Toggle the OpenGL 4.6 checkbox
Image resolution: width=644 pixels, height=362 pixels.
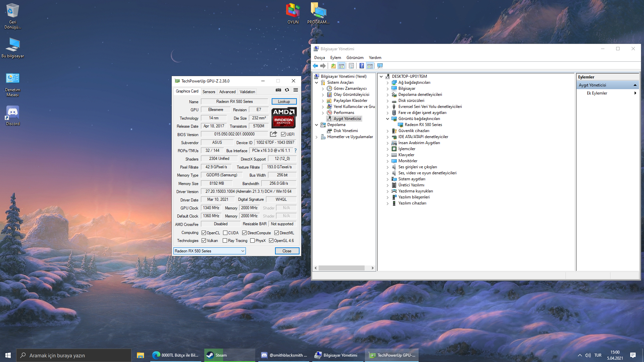[271, 241]
